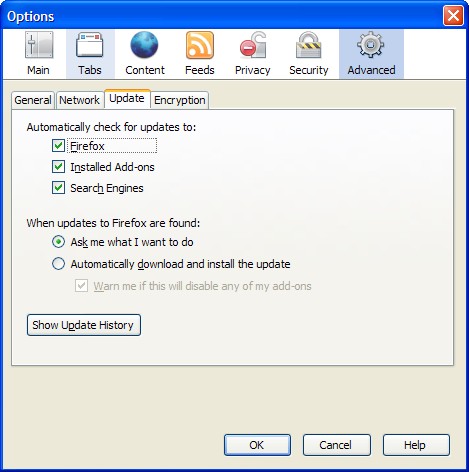Screen dimensions: 469x472
Task: Choose automatically download and install update
Action: (58, 264)
